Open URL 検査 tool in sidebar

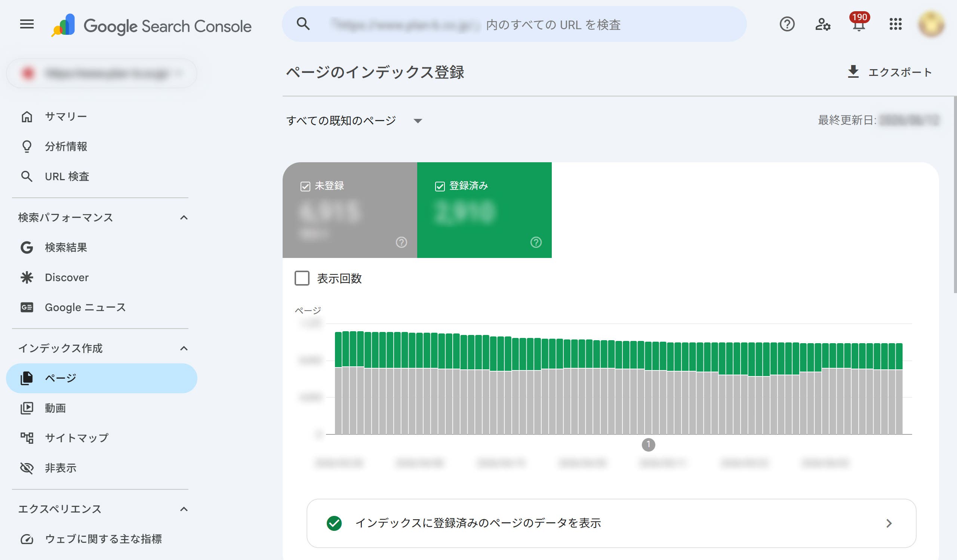(x=102, y=176)
